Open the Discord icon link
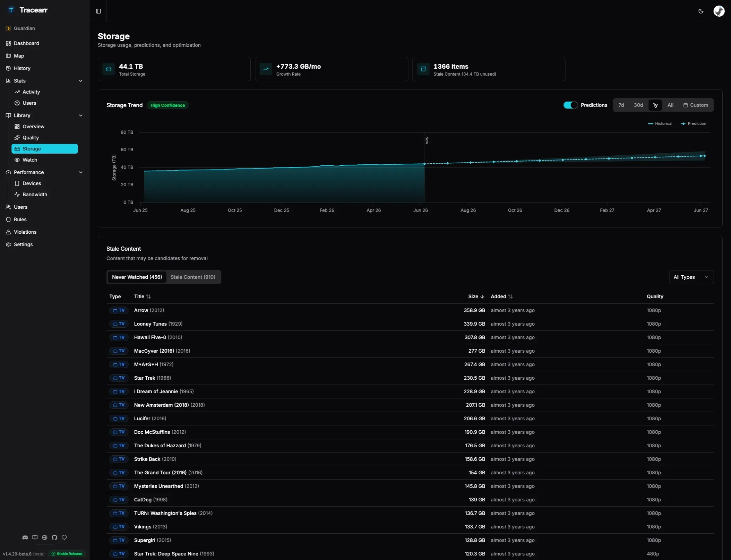Viewport: 731px width, 560px height. tap(25, 537)
